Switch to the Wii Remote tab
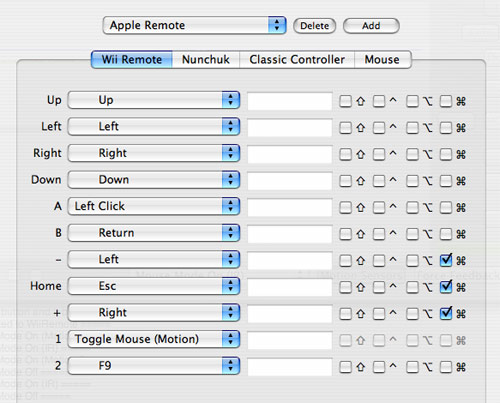Screen dimensions: 500x403 132,60
